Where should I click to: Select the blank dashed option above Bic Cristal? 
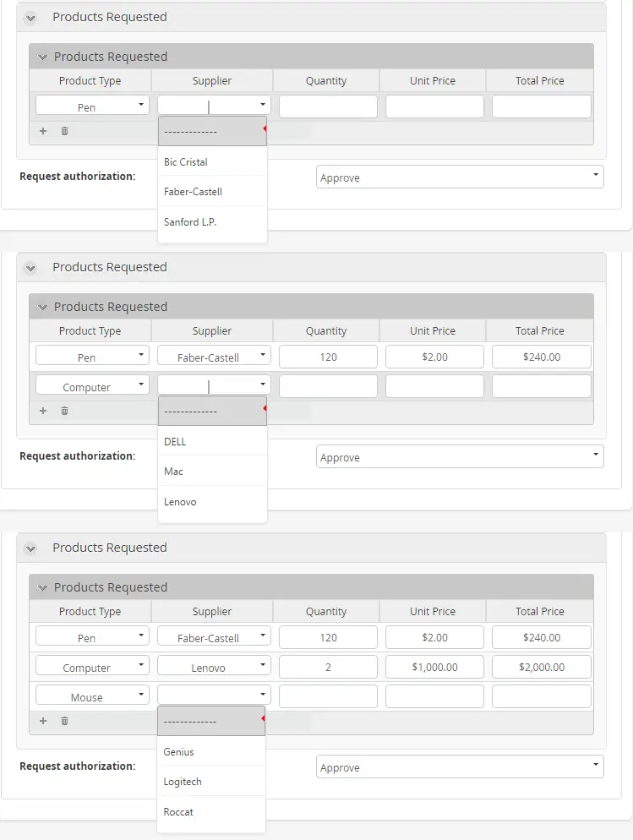click(x=212, y=131)
